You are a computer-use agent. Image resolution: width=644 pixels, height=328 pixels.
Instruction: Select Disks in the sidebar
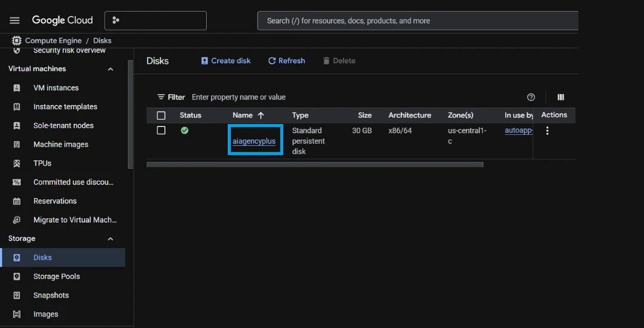(63, 258)
